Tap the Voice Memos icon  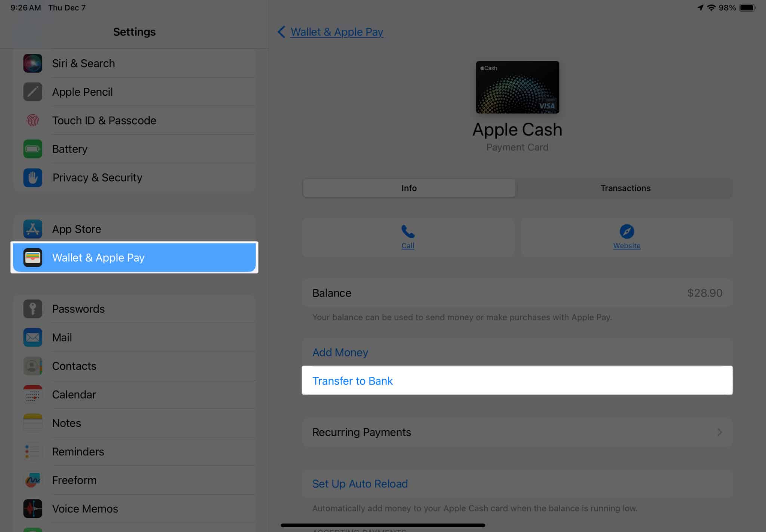[33, 508]
